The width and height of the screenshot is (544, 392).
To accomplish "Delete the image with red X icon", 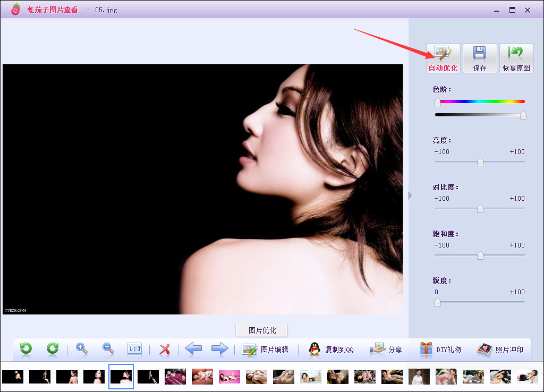I will 165,349.
